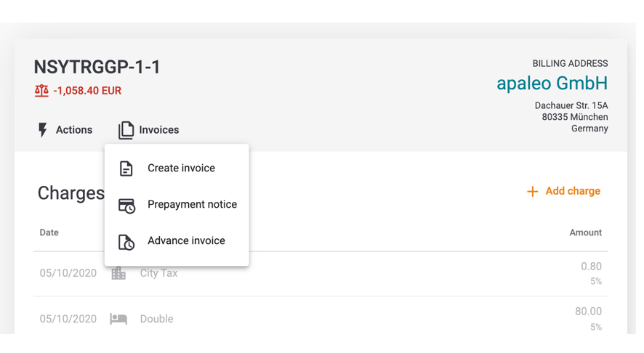Click the Invoices documents icon
The width and height of the screenshot is (644, 353).
pos(126,130)
